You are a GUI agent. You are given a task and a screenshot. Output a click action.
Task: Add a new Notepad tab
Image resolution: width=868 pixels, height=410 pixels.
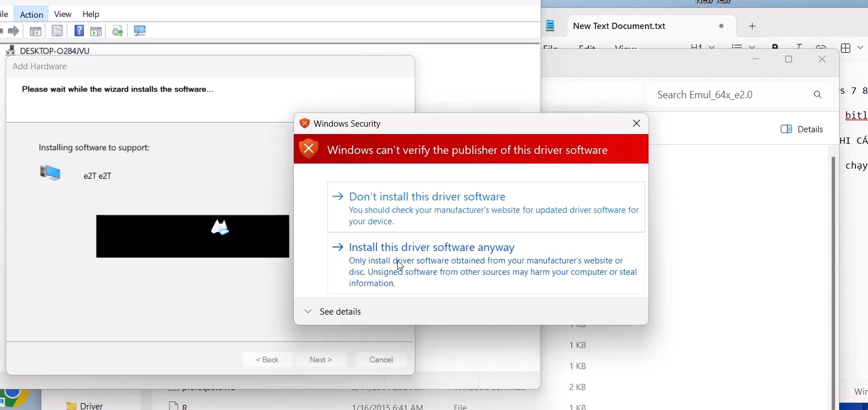(x=752, y=26)
